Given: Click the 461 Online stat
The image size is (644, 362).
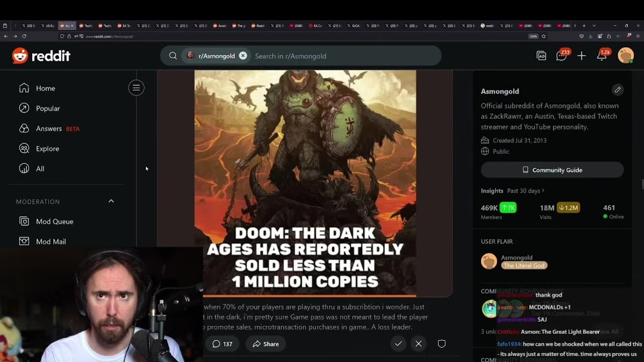Looking at the screenshot, I should 613,211.
